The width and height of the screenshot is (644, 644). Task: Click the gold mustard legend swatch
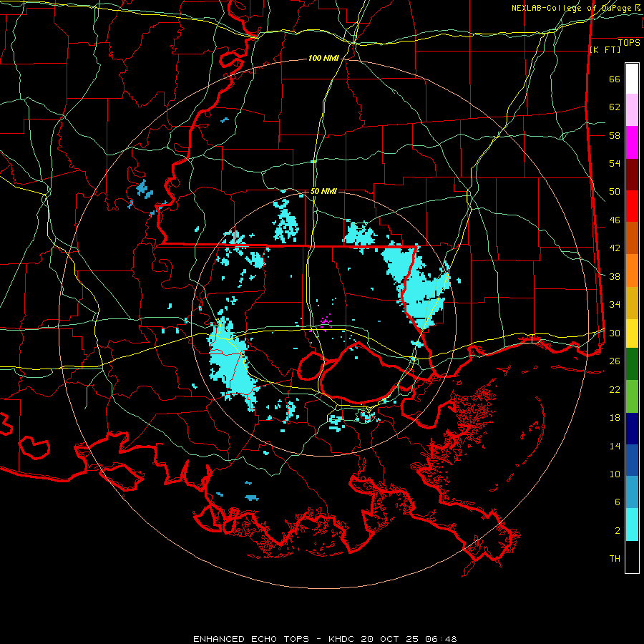click(632, 303)
